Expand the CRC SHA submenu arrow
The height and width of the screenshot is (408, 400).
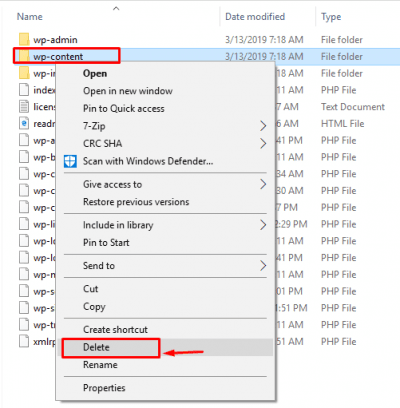263,144
